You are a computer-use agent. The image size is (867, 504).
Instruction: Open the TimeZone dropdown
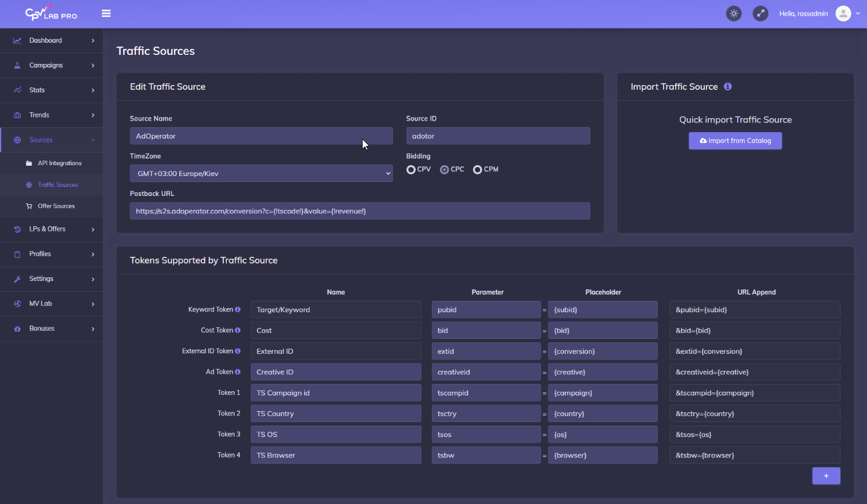coord(261,173)
